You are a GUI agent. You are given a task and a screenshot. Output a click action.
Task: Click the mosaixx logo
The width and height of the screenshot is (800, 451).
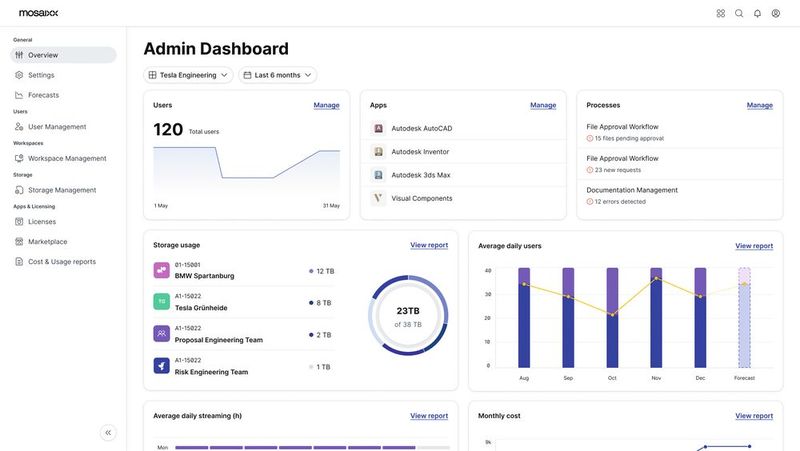(38, 13)
